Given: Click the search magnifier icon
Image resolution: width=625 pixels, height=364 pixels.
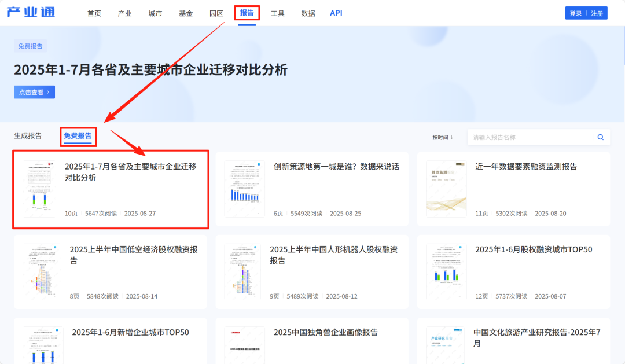Looking at the screenshot, I should [x=600, y=137].
